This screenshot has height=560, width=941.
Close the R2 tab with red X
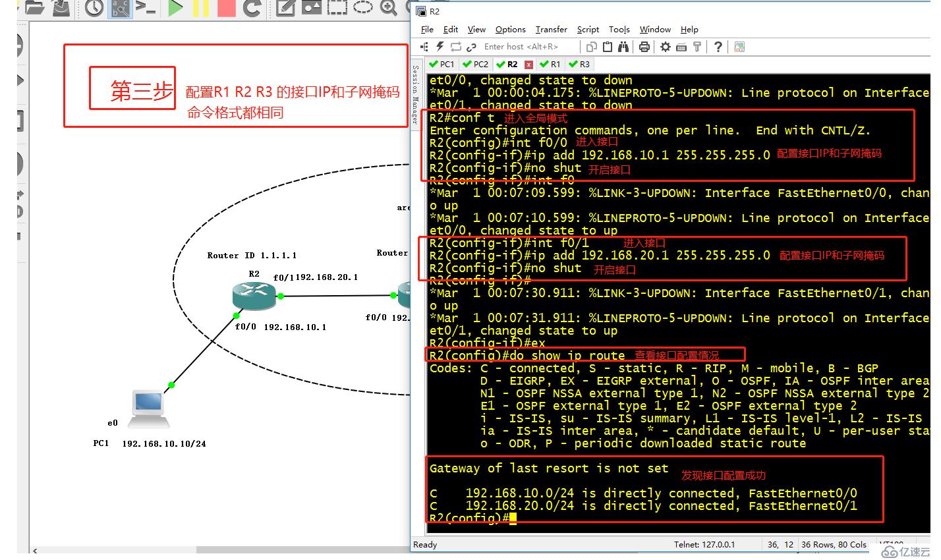528,65
